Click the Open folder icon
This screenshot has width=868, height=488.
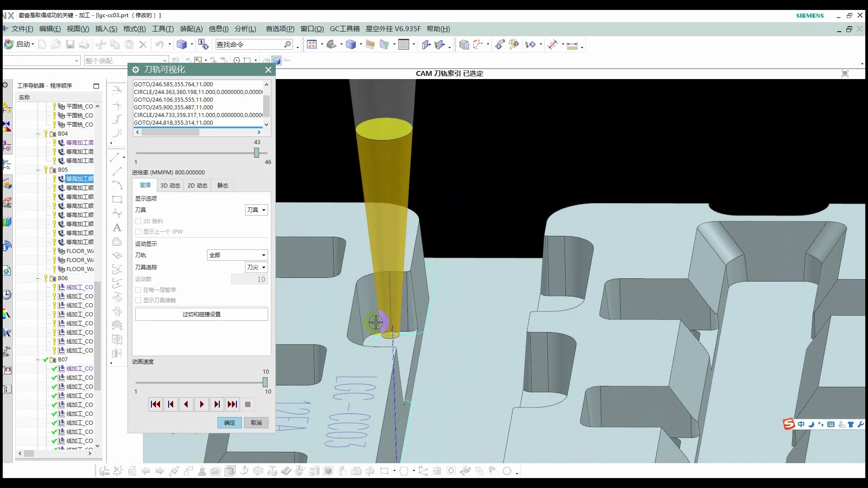pos(56,44)
